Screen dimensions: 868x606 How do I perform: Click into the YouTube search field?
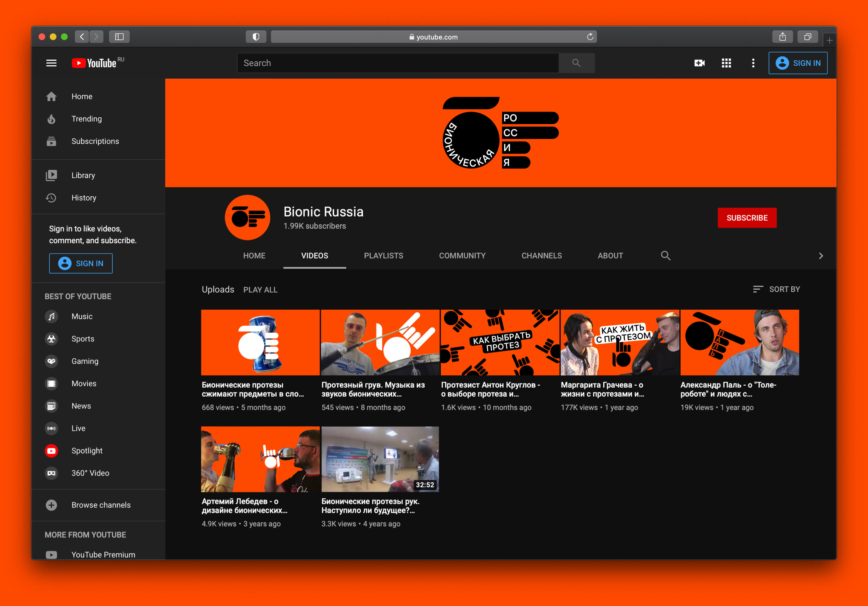click(x=397, y=63)
